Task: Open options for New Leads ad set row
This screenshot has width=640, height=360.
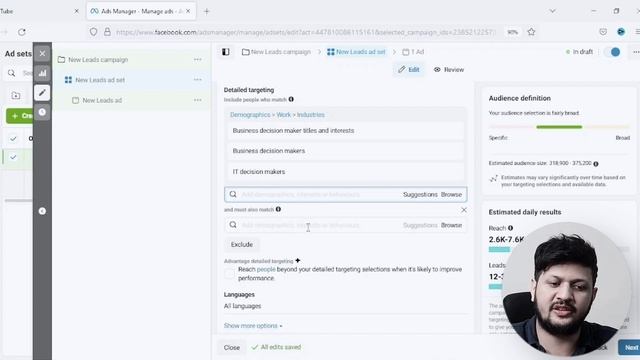Action: pyautogui.click(x=198, y=80)
